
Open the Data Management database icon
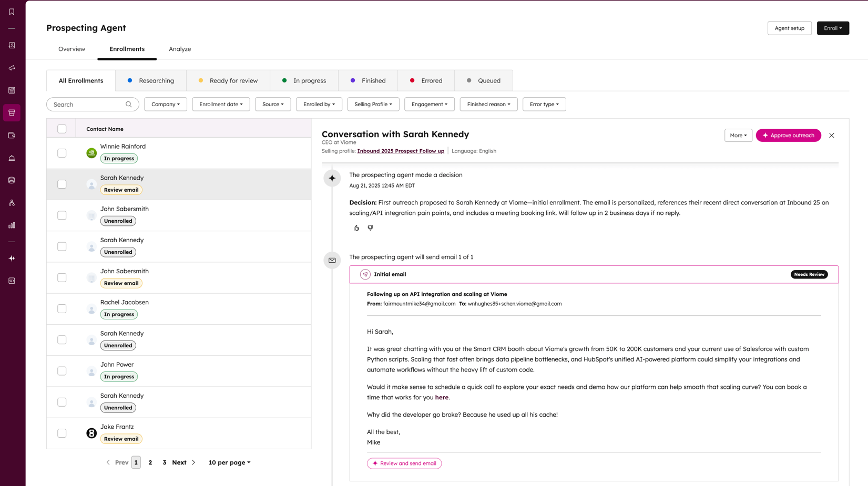pyautogui.click(x=12, y=180)
